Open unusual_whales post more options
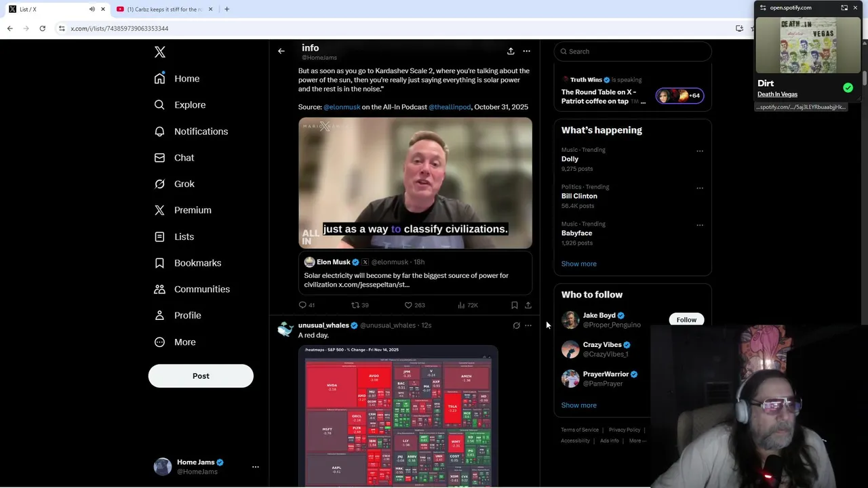The width and height of the screenshot is (868, 488). click(528, 325)
